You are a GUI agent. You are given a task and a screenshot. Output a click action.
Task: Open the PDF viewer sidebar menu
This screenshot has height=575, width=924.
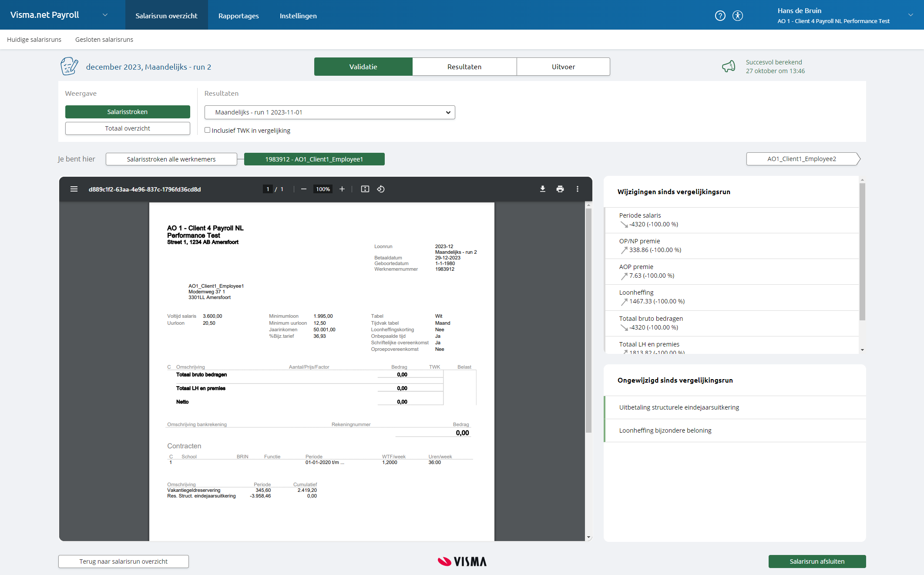(x=74, y=189)
